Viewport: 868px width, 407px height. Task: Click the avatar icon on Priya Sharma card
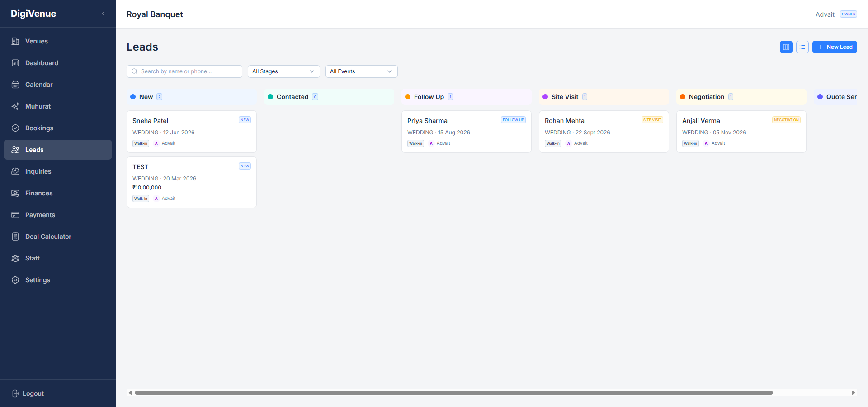click(431, 143)
